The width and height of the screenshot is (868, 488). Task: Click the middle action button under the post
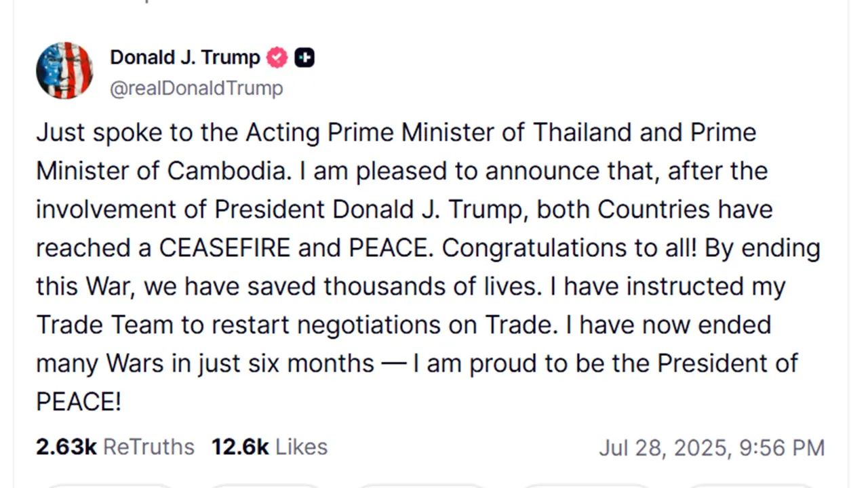pos(420,485)
